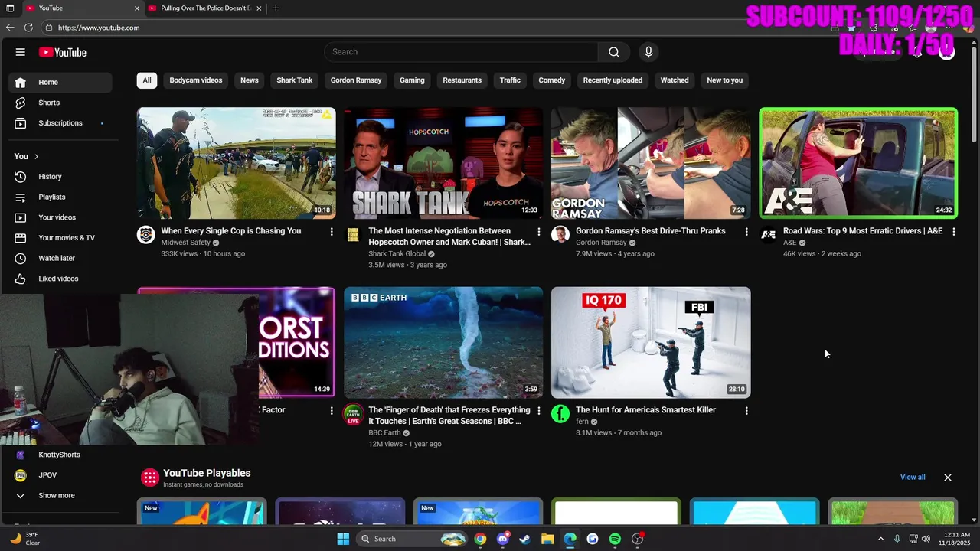Open options for America's Smartest Killer video
This screenshot has height=551, width=980.
[x=746, y=411]
